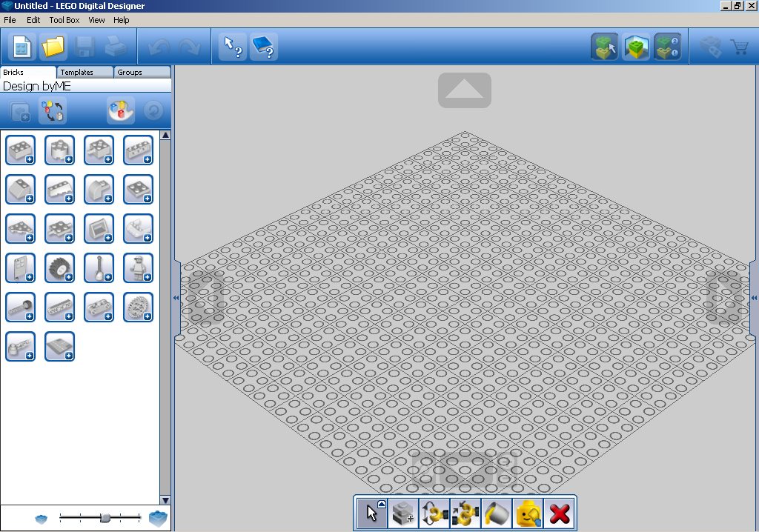Expand the slope bricks category
759x532 pixels.
coord(20,189)
